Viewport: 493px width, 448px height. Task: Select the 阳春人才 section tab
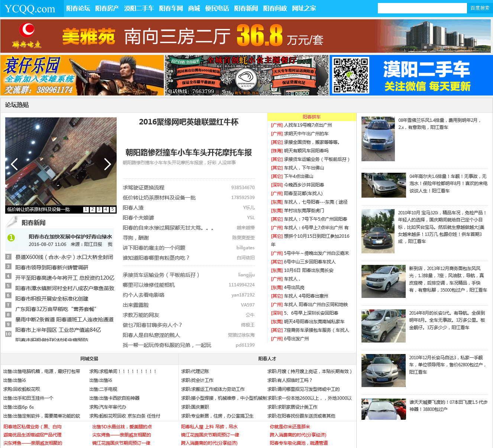click(x=267, y=359)
